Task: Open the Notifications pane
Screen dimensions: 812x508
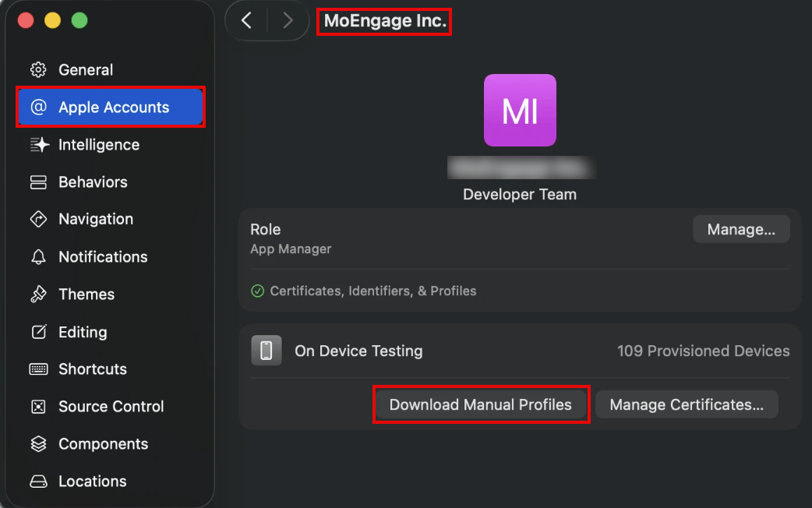Action: tap(111, 257)
